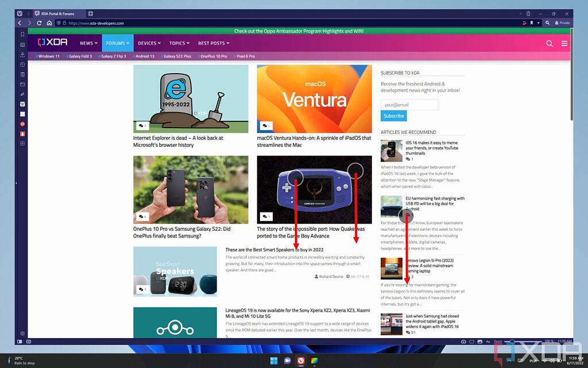Open Vivaldi settings gear in sidebar
Screen dimensions: 588x368
tap(22, 333)
